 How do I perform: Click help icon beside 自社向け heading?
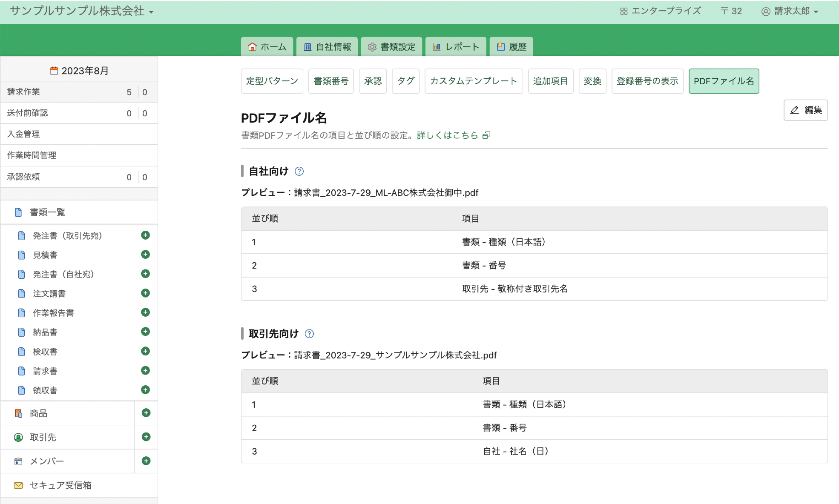tap(299, 172)
